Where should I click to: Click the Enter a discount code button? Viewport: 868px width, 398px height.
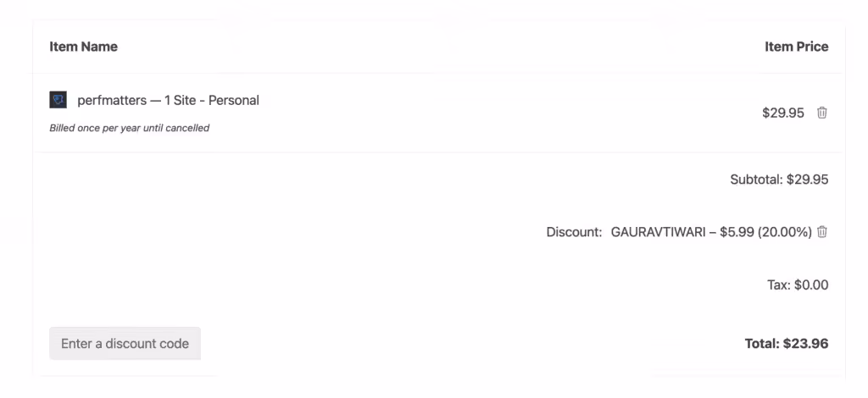pyautogui.click(x=125, y=343)
